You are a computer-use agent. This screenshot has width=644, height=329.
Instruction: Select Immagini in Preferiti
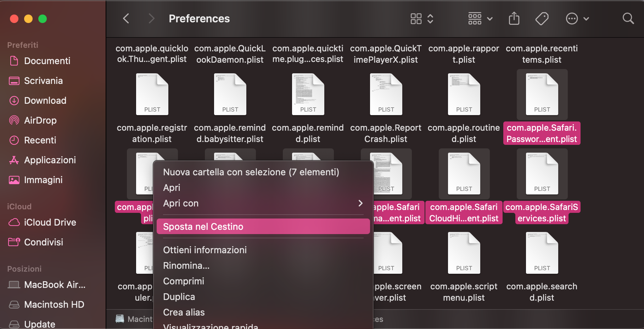click(43, 180)
